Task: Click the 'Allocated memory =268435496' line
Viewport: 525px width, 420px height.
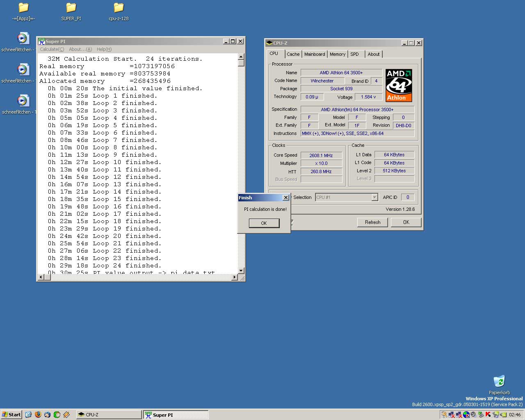Action: click(105, 81)
